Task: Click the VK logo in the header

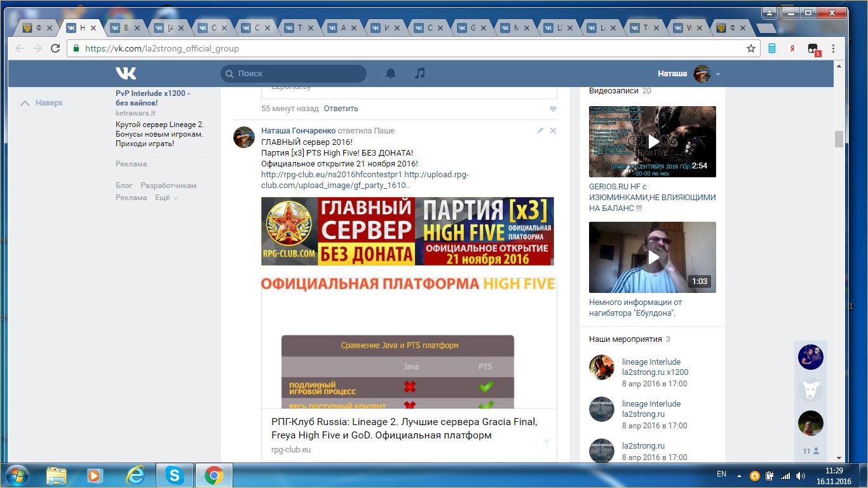Action: [126, 73]
